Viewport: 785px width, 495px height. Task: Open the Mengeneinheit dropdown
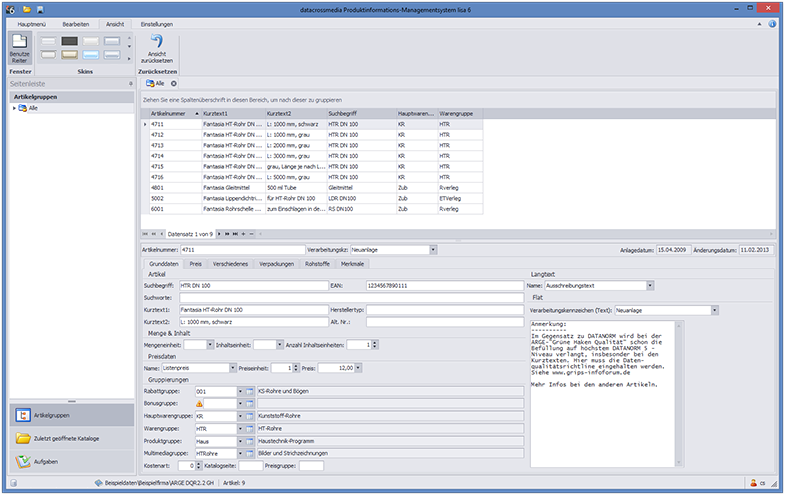(210, 345)
